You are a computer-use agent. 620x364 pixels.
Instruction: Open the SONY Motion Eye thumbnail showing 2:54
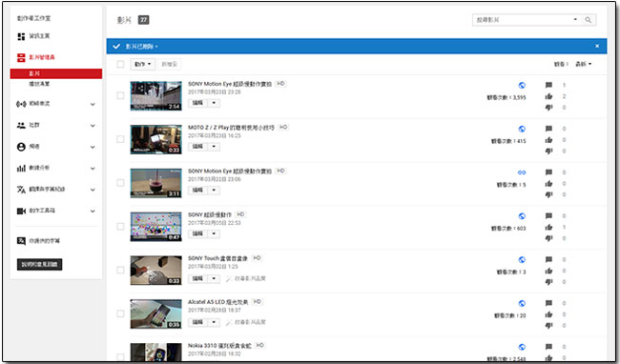156,96
